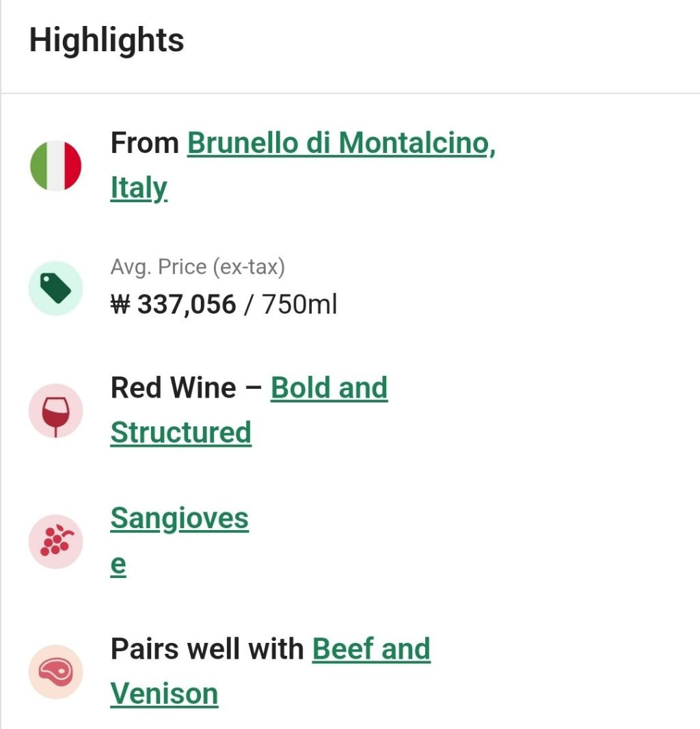Open the Sangiovese grape link

pyautogui.click(x=179, y=519)
